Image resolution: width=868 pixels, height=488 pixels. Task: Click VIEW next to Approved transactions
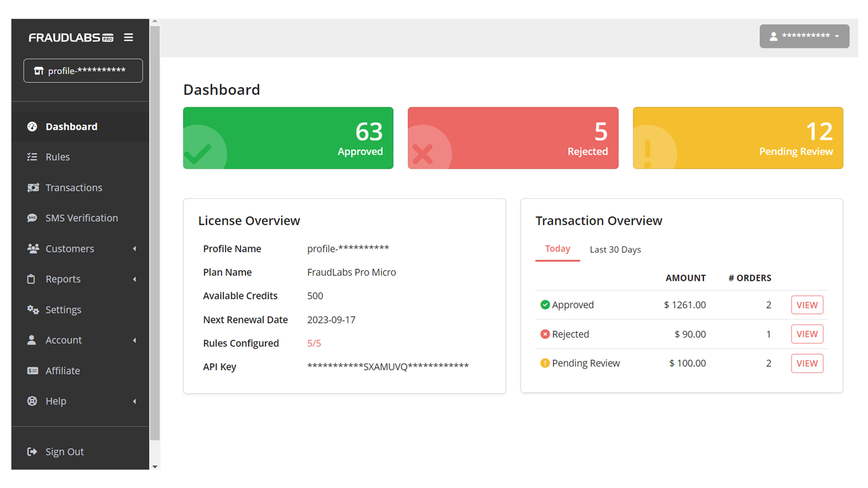click(807, 305)
